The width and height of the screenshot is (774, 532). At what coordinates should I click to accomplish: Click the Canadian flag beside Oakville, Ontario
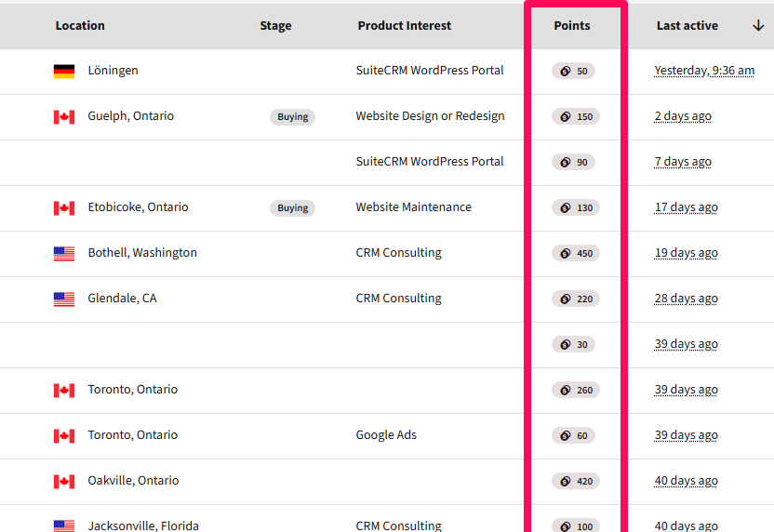coord(64,482)
